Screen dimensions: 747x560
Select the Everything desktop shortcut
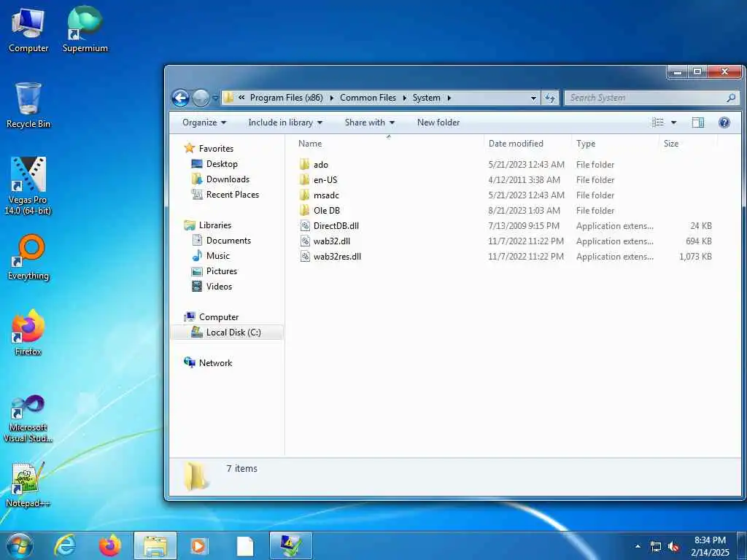28,257
